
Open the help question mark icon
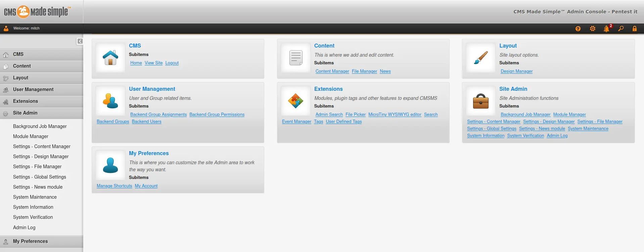coord(578,29)
